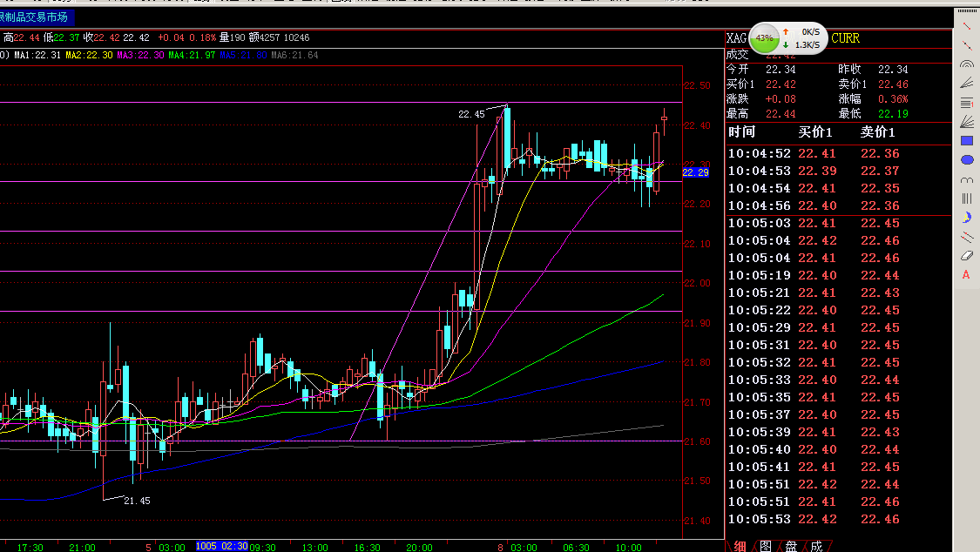Screen dimensions: 980x552
Task: Select the yellow-blue moon marker tool
Action: (966, 218)
